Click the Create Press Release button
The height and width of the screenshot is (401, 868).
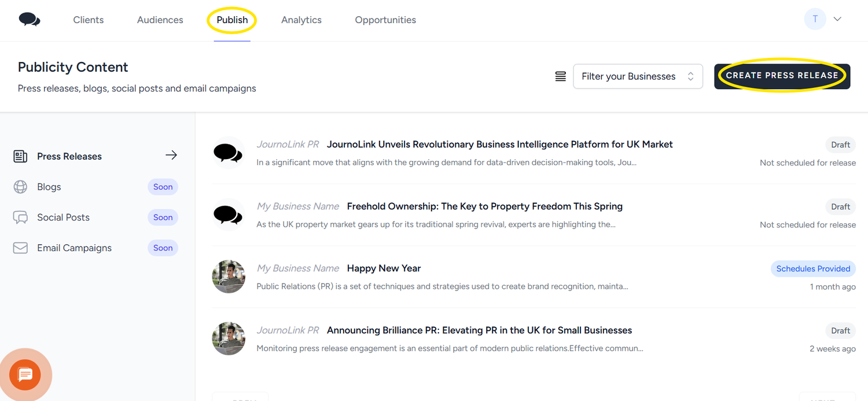point(782,76)
